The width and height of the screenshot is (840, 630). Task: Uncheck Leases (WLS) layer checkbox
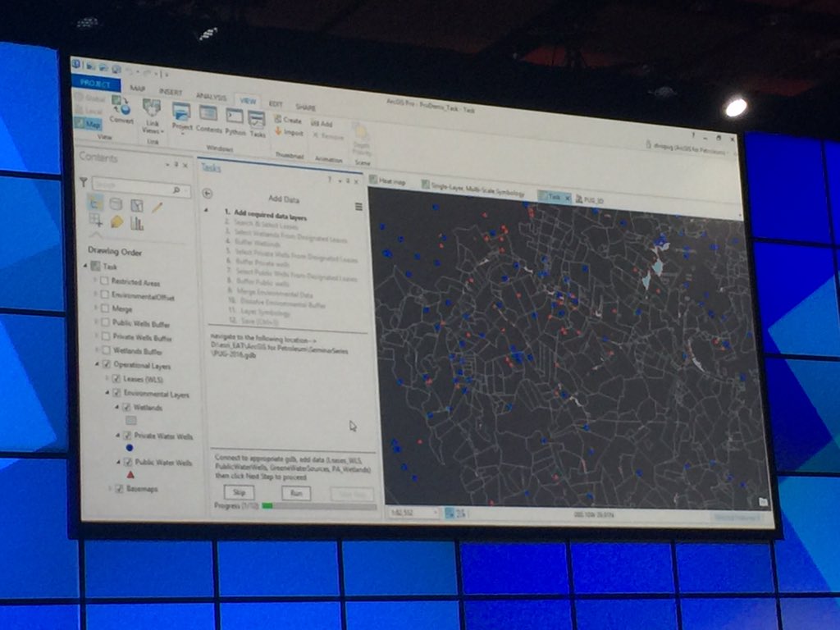tap(116, 379)
